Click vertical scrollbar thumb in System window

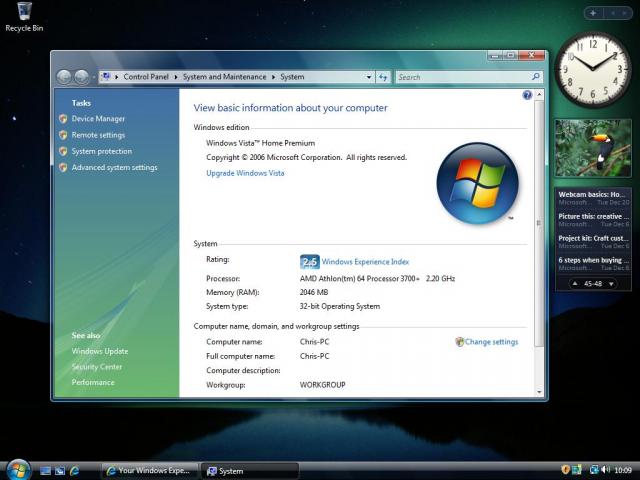539,223
